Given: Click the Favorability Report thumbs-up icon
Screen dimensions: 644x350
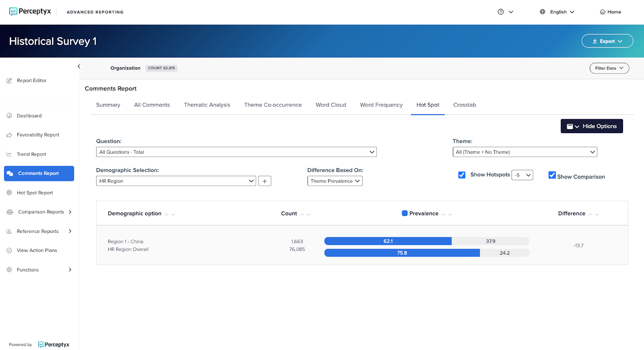Looking at the screenshot, I should pos(9,135).
